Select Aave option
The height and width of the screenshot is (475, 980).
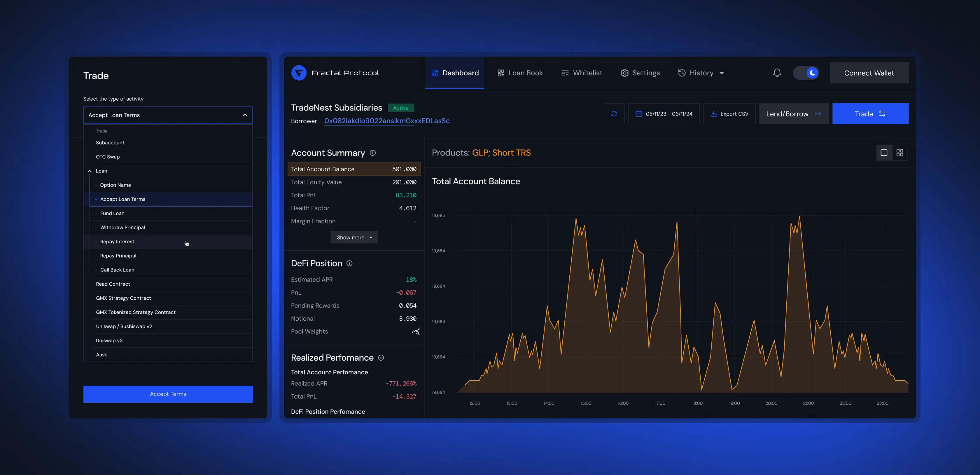[168, 355]
